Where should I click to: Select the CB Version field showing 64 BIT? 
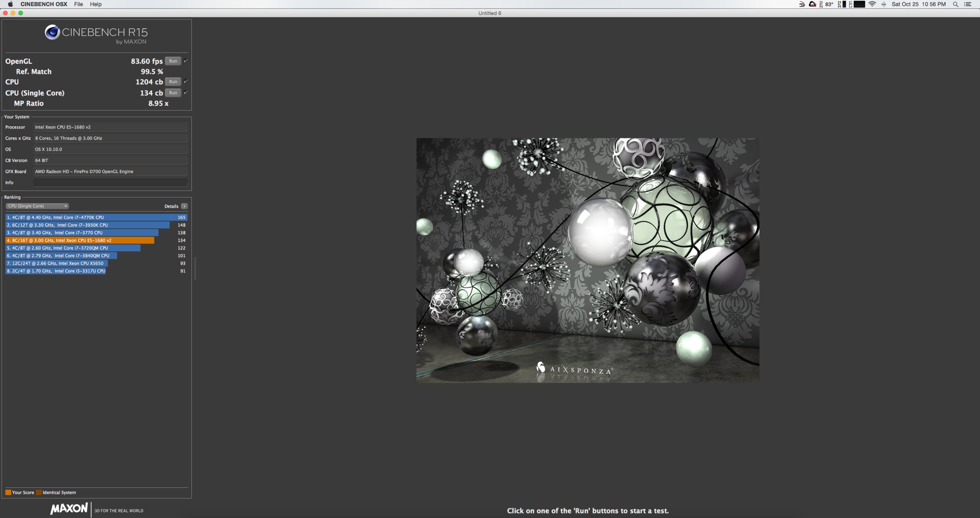110,160
